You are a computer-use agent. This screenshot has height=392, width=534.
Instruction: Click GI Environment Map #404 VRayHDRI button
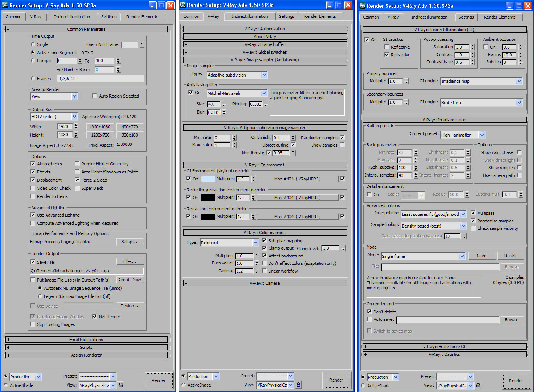(298, 179)
